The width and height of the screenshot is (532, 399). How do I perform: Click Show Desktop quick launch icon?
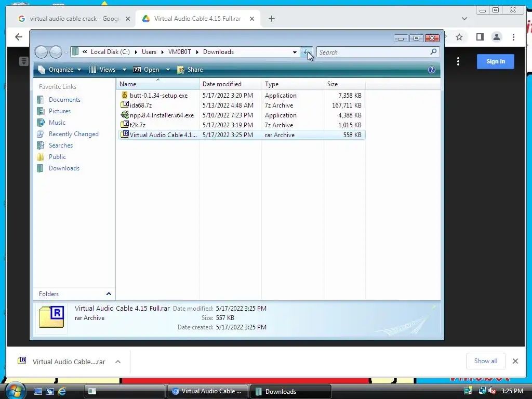pos(37,391)
